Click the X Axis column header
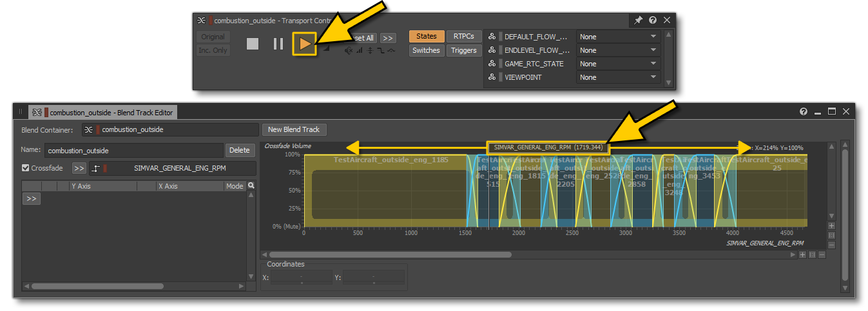This screenshot has width=868, height=311. pyautogui.click(x=190, y=186)
